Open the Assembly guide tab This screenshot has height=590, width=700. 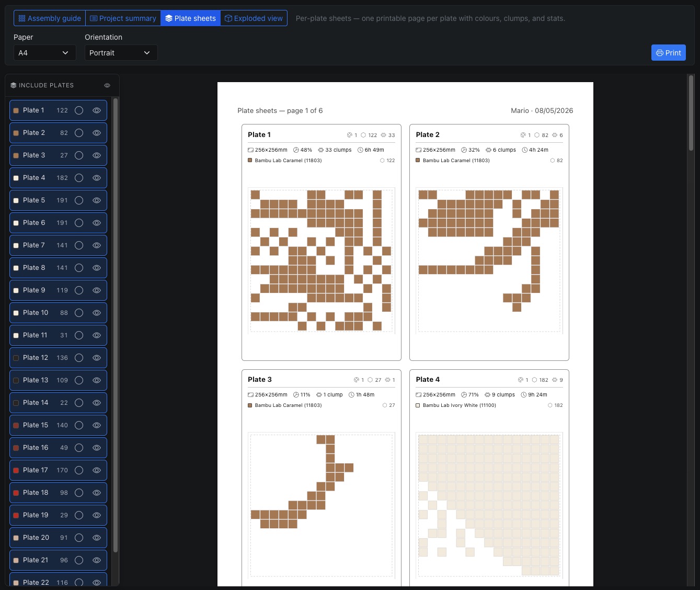click(50, 18)
